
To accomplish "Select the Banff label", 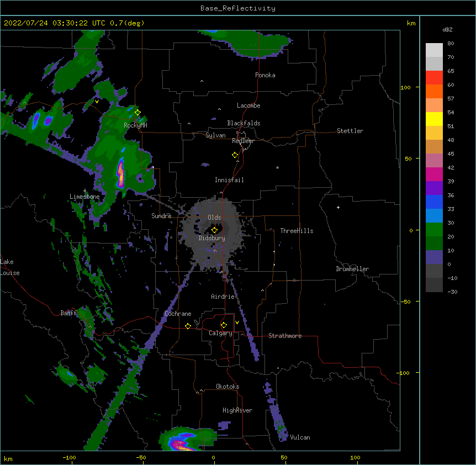I will (68, 313).
